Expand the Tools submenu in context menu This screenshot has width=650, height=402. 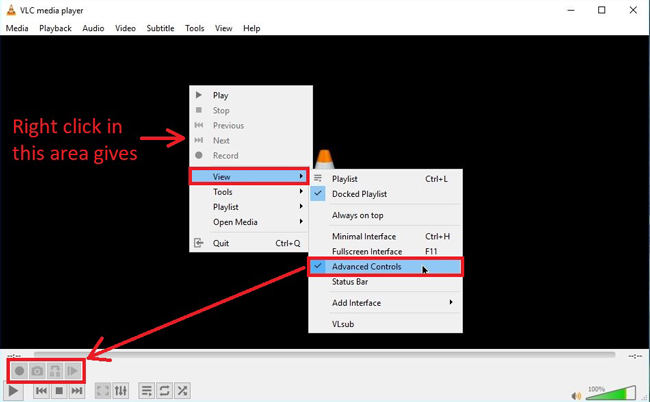249,192
